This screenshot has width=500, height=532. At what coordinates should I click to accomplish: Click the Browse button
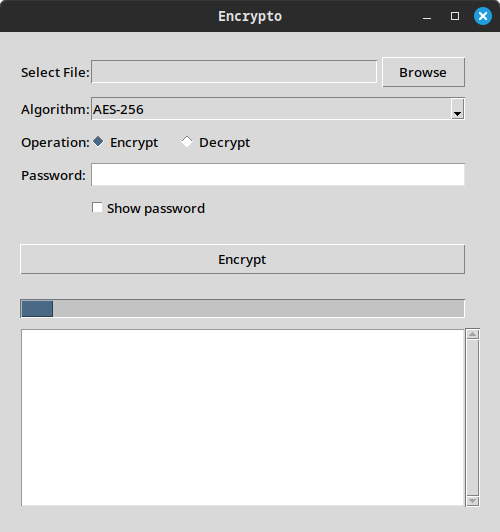tap(423, 72)
